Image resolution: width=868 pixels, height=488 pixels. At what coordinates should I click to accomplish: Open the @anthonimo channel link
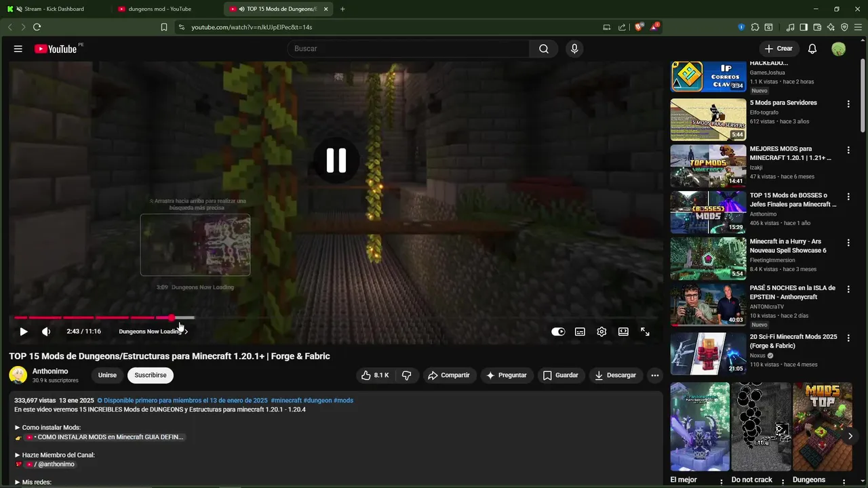click(x=51, y=464)
